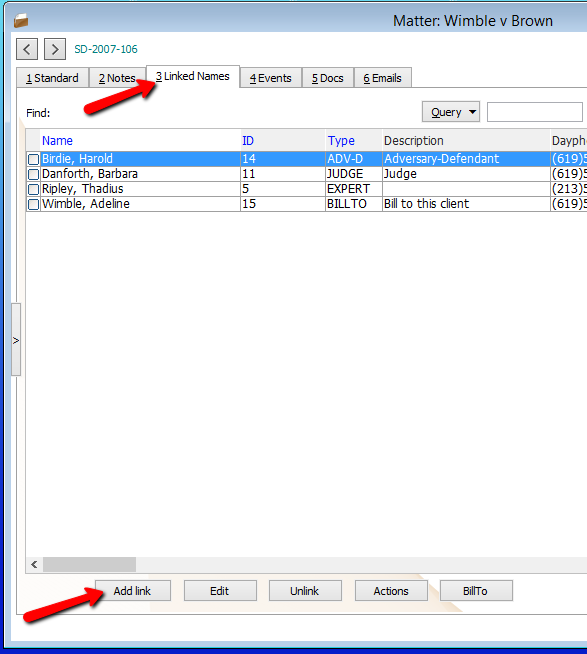Tick the checkbox for Birdie, Harold
The width and height of the screenshot is (587, 654).
pyautogui.click(x=33, y=159)
